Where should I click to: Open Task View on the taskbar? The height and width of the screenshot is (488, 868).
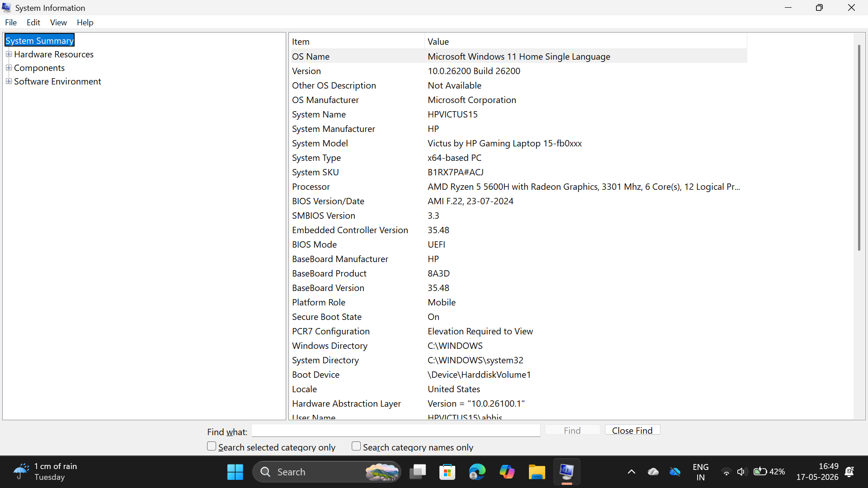click(x=418, y=472)
